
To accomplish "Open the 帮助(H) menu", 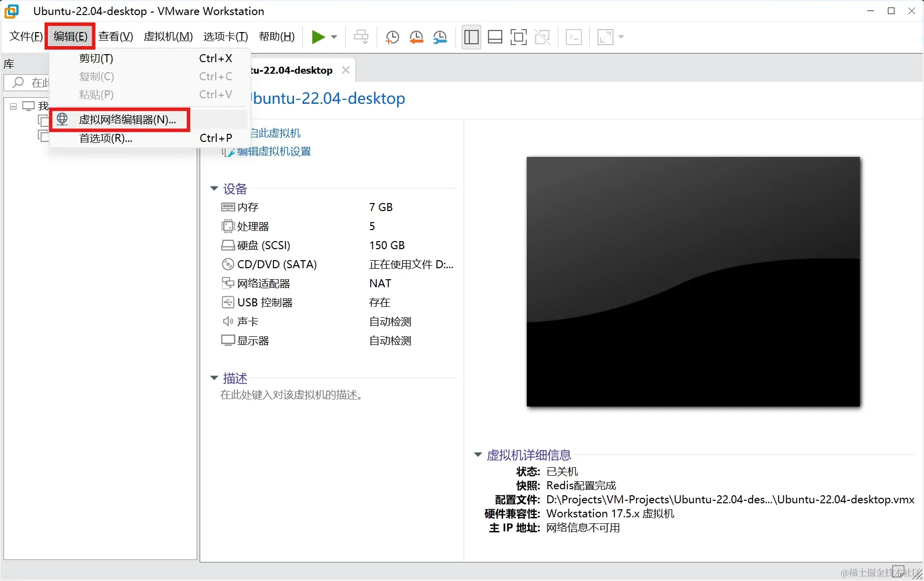I will click(x=277, y=36).
